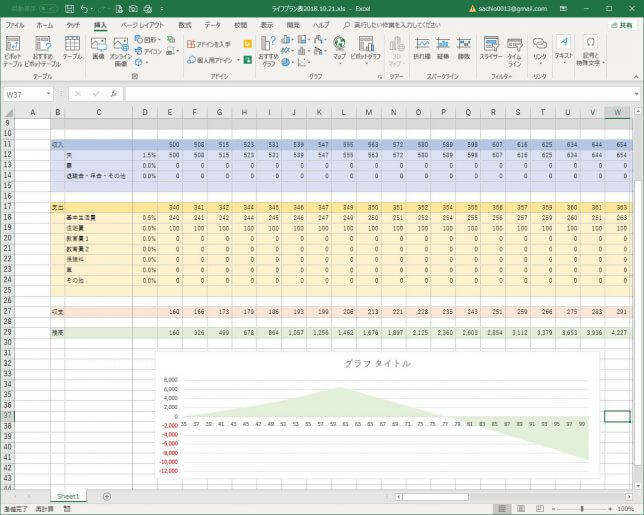Click the Undo arrow in quick access
This screenshot has width=644, height=515.
coord(84,8)
